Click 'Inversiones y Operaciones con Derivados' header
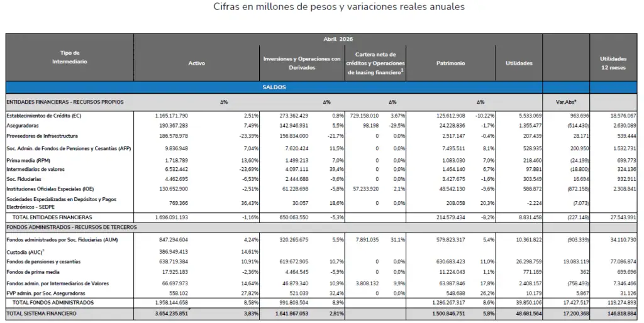Image resolution: width=644 pixels, height=323 pixels. point(302,63)
